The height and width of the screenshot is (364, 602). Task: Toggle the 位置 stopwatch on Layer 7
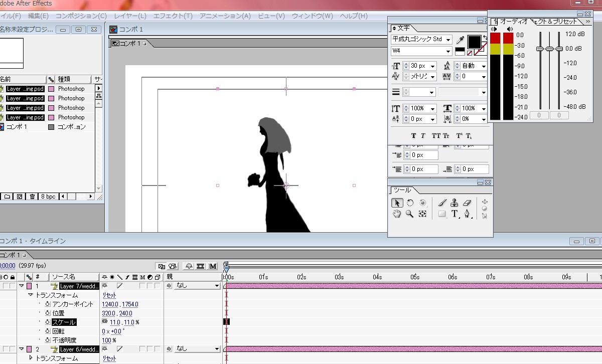pos(48,313)
